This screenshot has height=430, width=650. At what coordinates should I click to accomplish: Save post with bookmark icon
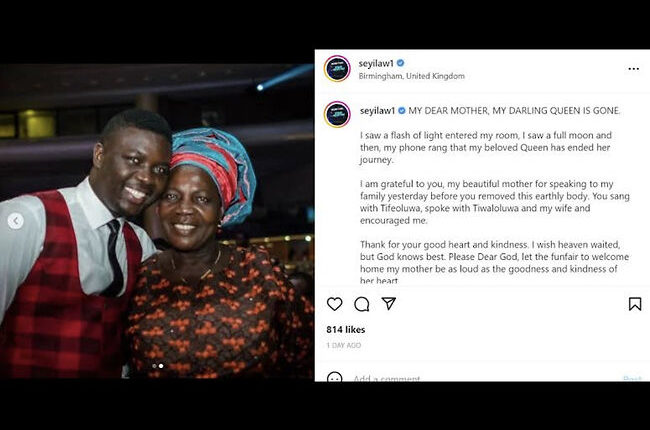tap(635, 304)
